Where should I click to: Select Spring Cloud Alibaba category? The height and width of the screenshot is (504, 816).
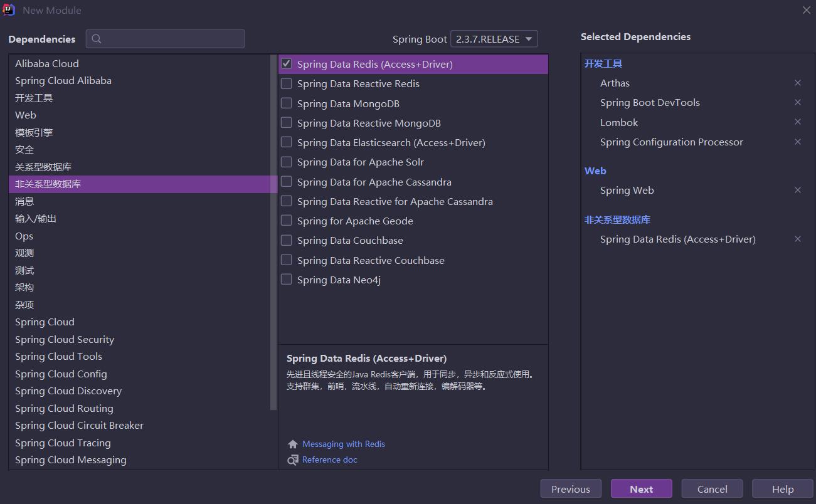point(139,80)
